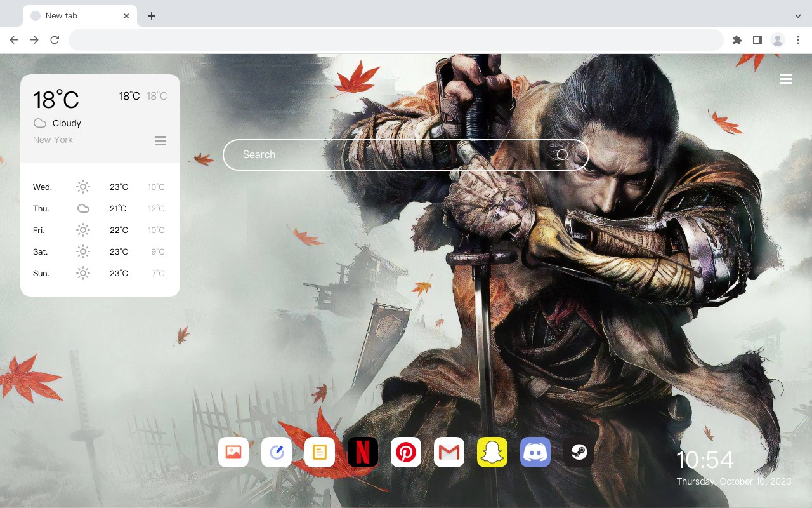Screen dimensions: 812x508
Task: Click Friday's high of 22°C
Action: point(119,230)
